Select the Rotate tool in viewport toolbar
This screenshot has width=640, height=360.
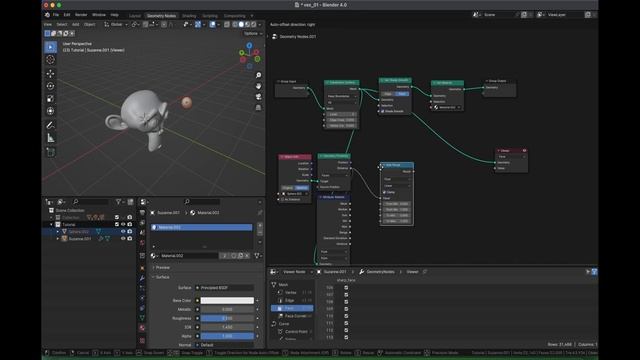click(x=51, y=86)
